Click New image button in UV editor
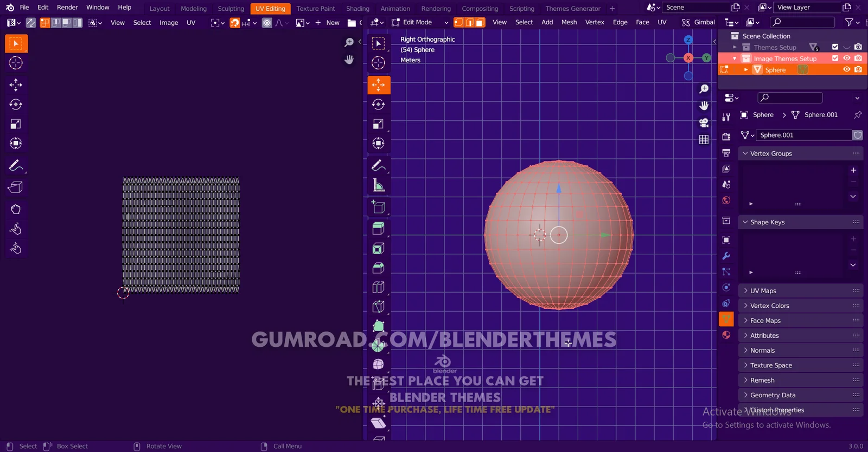This screenshot has height=452, width=868. [328, 23]
